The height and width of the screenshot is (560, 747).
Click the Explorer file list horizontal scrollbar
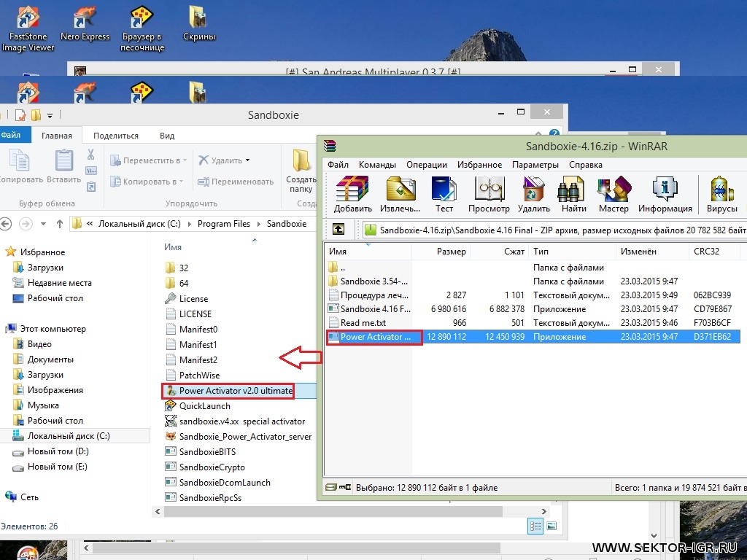pyautogui.click(x=333, y=511)
